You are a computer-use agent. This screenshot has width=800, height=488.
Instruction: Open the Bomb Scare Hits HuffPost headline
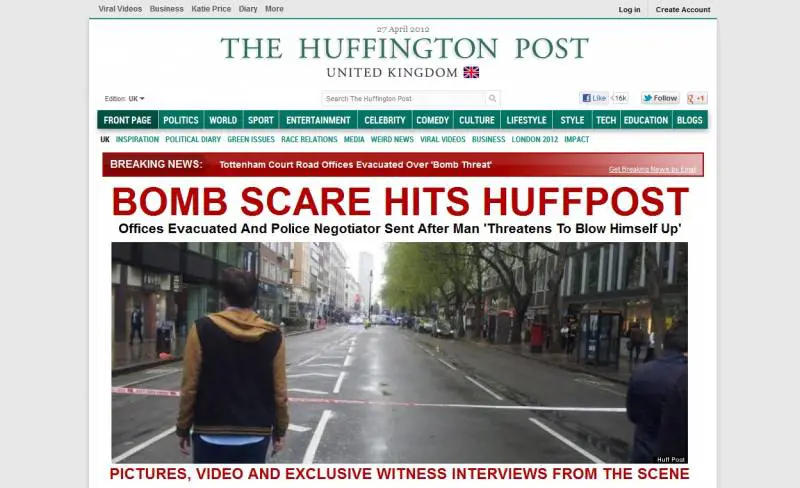(x=401, y=201)
